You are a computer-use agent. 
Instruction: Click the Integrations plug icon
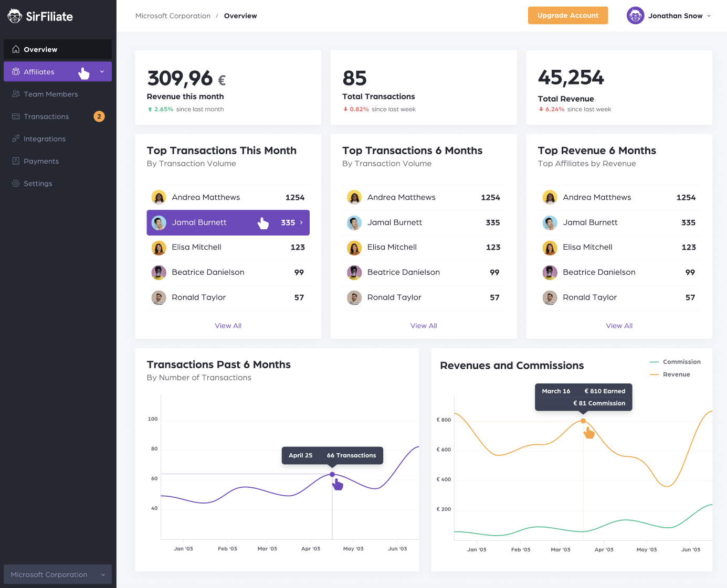[x=16, y=138]
